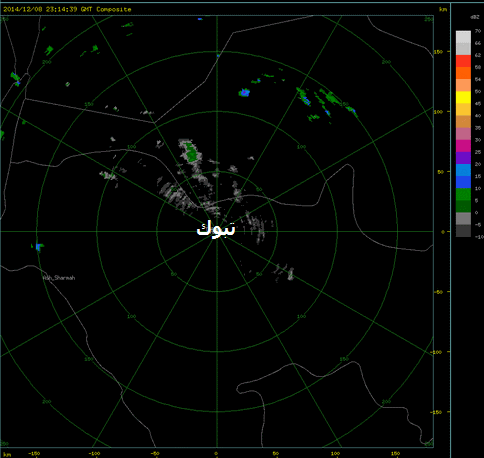This screenshot has height=458, width=484.
Task: Click the magenta 25 dBZ legend swatch
Action: (x=463, y=146)
